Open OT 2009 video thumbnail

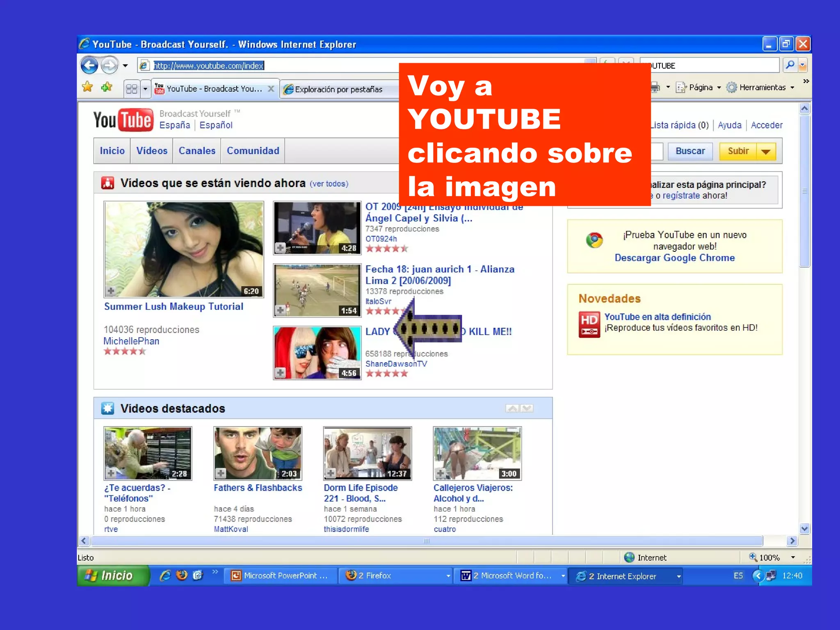point(317,228)
